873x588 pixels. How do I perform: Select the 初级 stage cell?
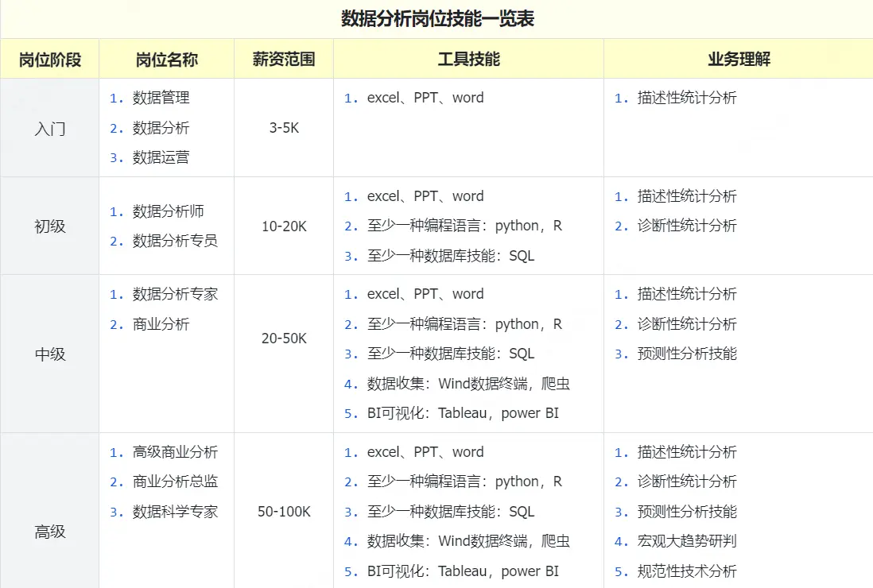(49, 226)
